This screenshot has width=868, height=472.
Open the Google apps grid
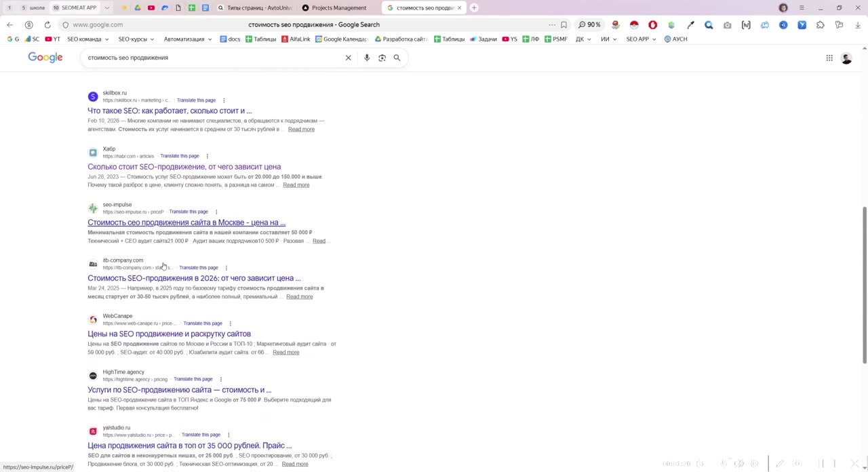pyautogui.click(x=829, y=58)
